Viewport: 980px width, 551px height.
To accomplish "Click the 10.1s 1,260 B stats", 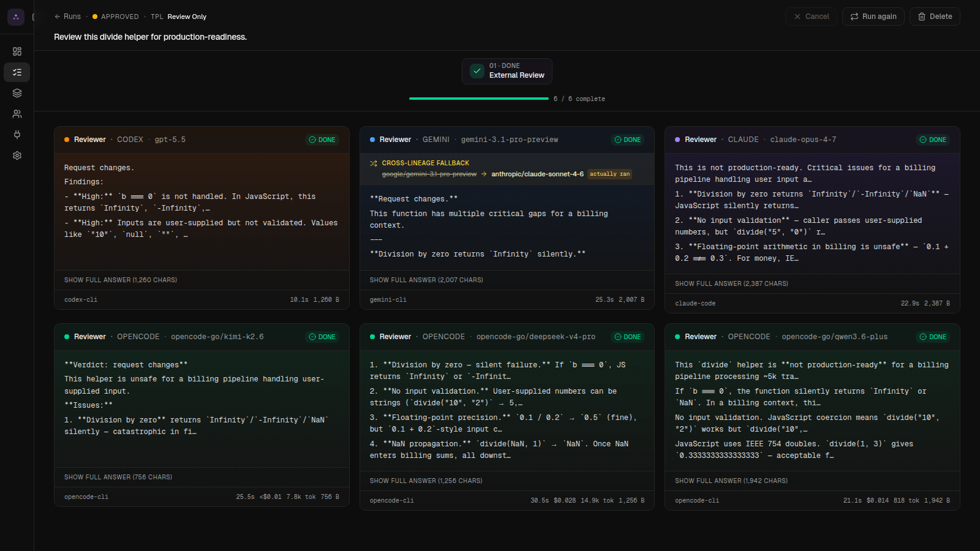I will tap(315, 300).
